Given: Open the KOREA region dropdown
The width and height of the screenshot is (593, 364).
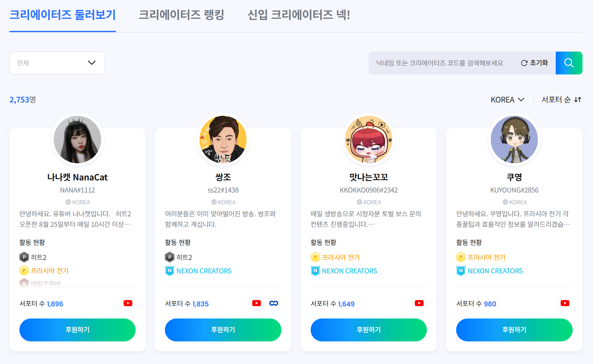Looking at the screenshot, I should click(x=507, y=100).
